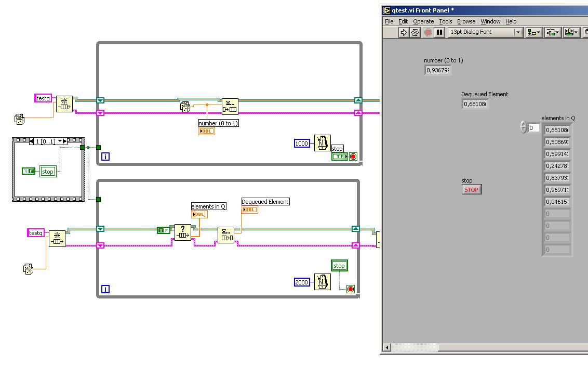Image resolution: width=588 pixels, height=377 pixels.
Task: Click the red Abort Execution button
Action: pyautogui.click(x=428, y=32)
